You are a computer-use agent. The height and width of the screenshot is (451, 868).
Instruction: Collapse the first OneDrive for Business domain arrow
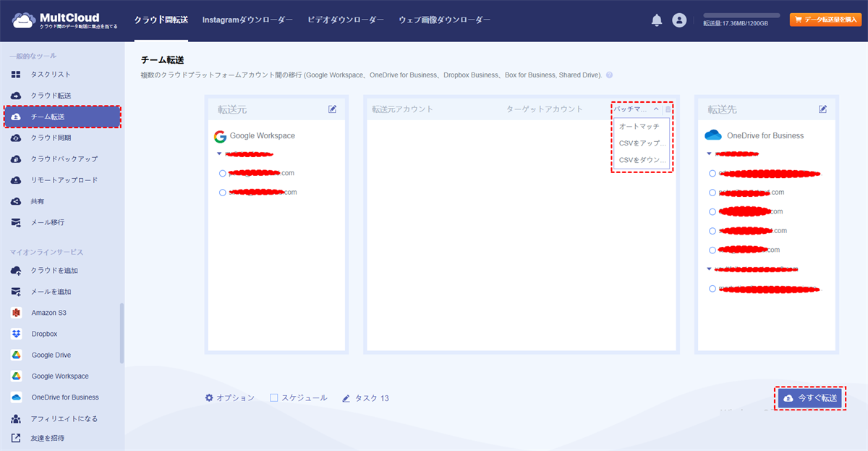710,153
